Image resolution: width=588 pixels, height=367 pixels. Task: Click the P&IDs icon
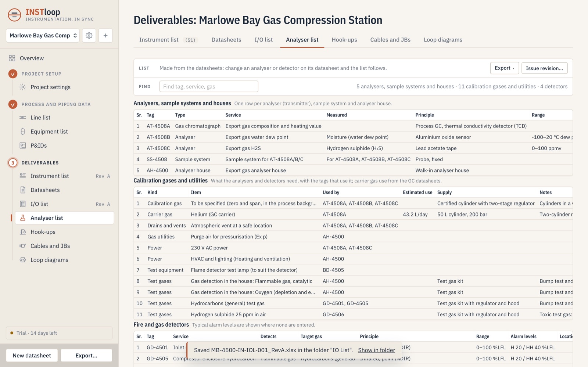[x=23, y=145]
